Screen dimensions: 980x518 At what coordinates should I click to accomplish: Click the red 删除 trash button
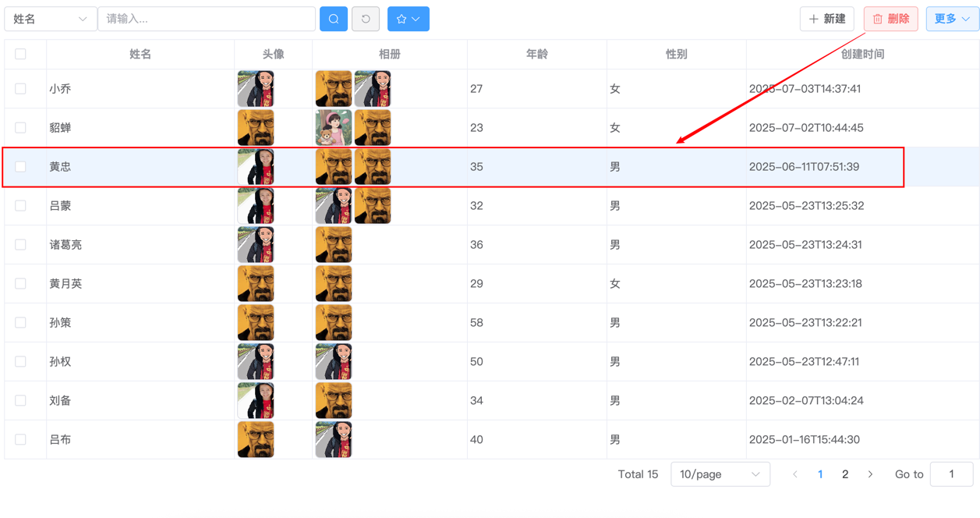pos(890,19)
